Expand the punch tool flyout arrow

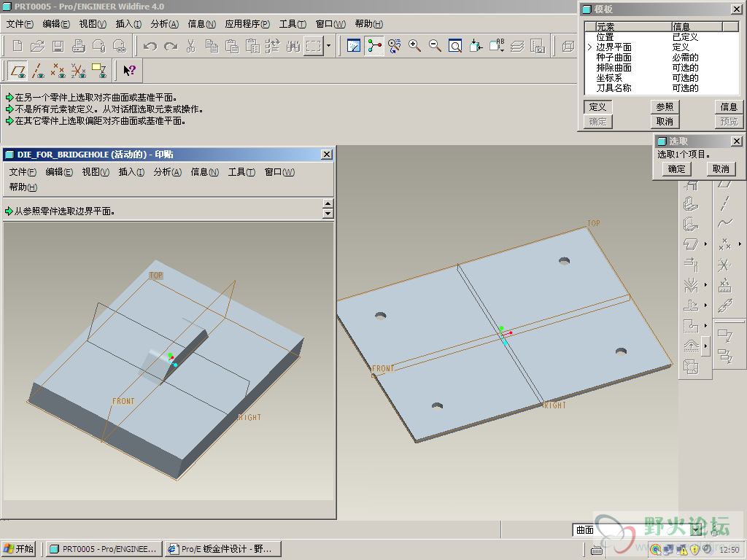(x=705, y=306)
